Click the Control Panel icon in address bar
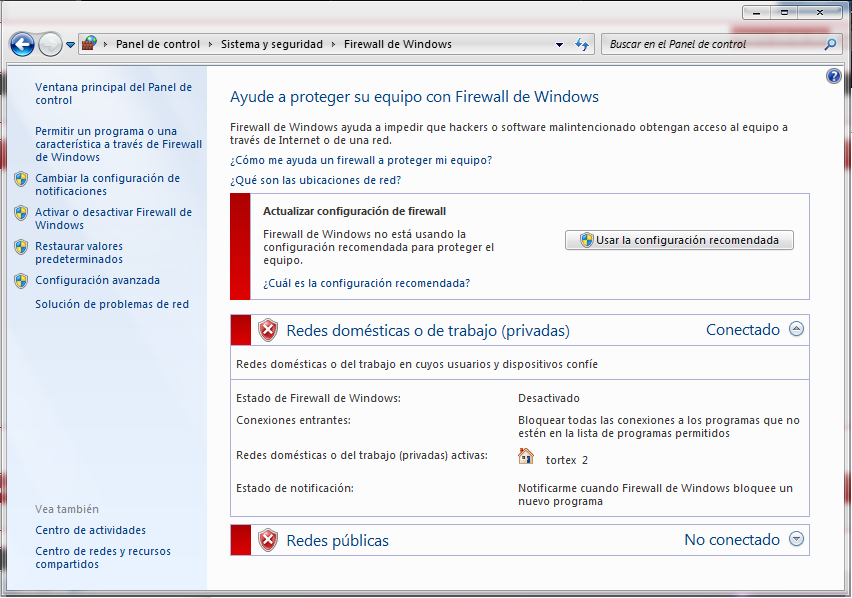 pos(89,43)
